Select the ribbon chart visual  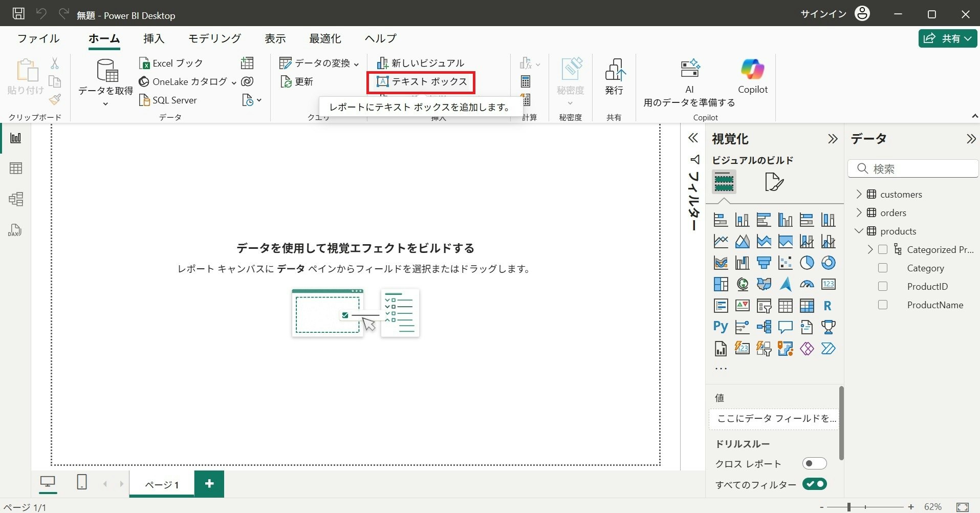(x=721, y=263)
